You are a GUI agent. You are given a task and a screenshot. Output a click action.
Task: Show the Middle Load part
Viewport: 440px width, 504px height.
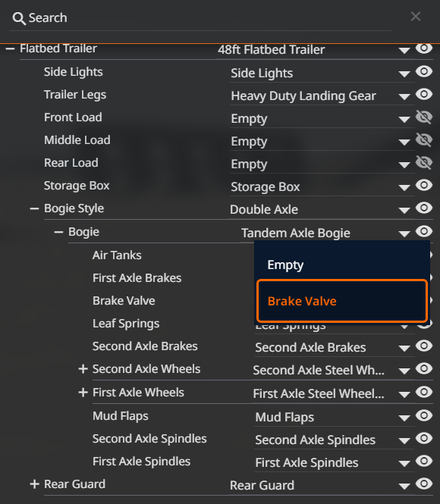(x=424, y=139)
